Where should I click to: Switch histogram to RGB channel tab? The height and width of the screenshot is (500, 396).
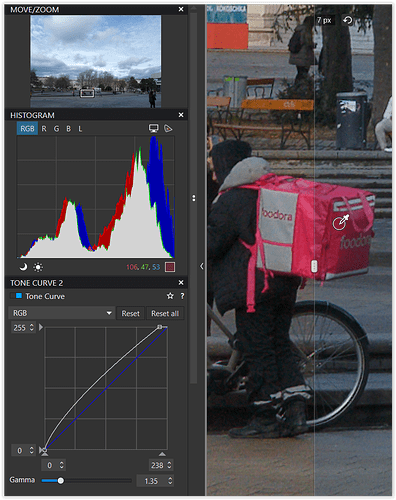[x=27, y=129]
